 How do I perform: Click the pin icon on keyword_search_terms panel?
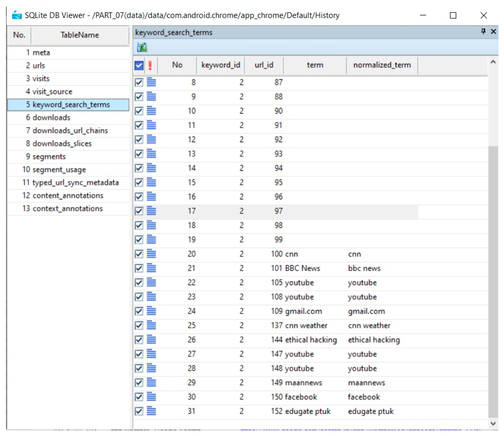pyautogui.click(x=483, y=31)
